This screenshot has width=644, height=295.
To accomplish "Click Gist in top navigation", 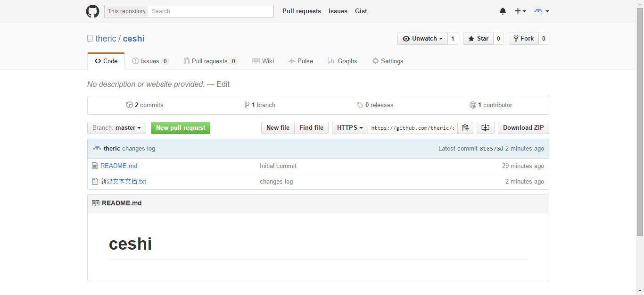I will (x=361, y=11).
